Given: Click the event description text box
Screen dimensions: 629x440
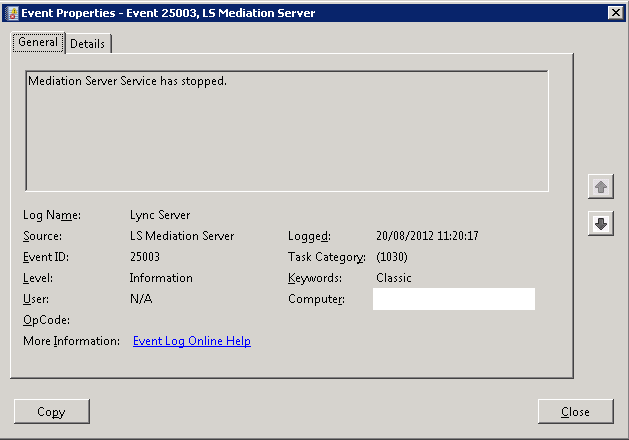Looking at the screenshot, I should (x=287, y=131).
